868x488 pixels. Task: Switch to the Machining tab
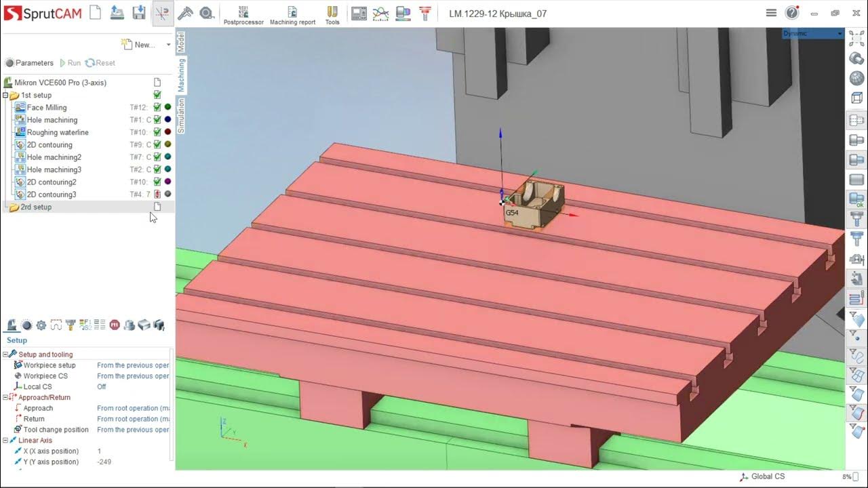[x=181, y=75]
